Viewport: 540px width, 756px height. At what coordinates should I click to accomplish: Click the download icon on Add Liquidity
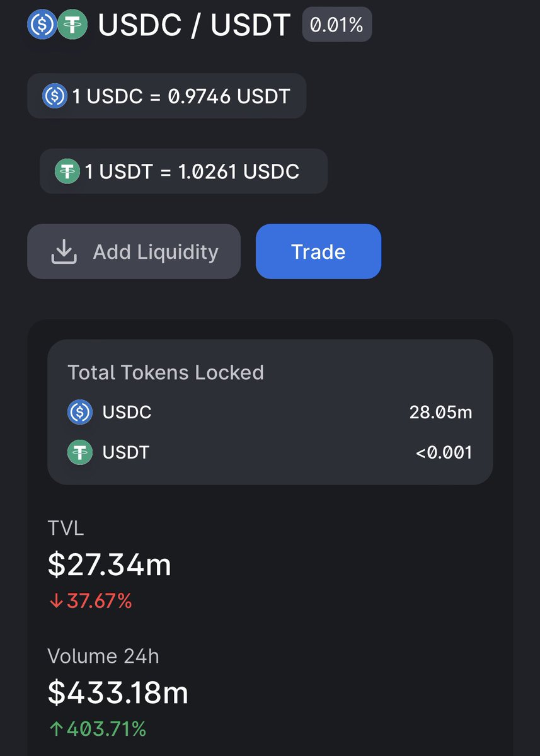(x=64, y=251)
